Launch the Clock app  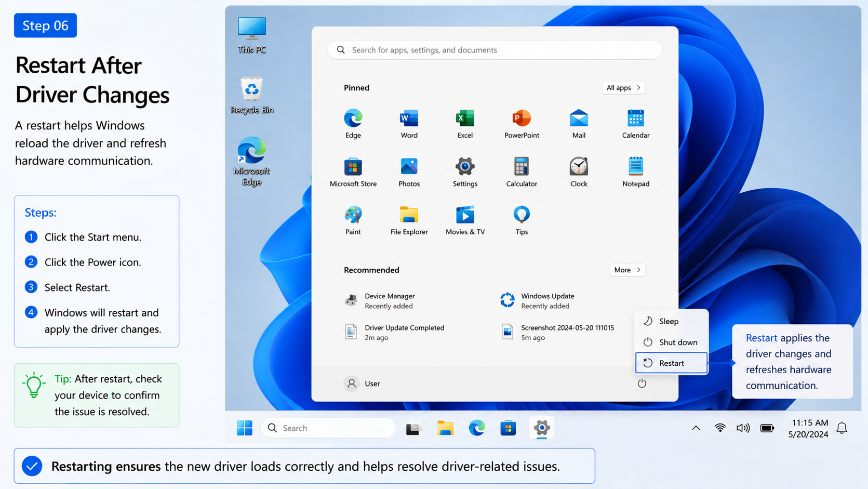pyautogui.click(x=579, y=172)
